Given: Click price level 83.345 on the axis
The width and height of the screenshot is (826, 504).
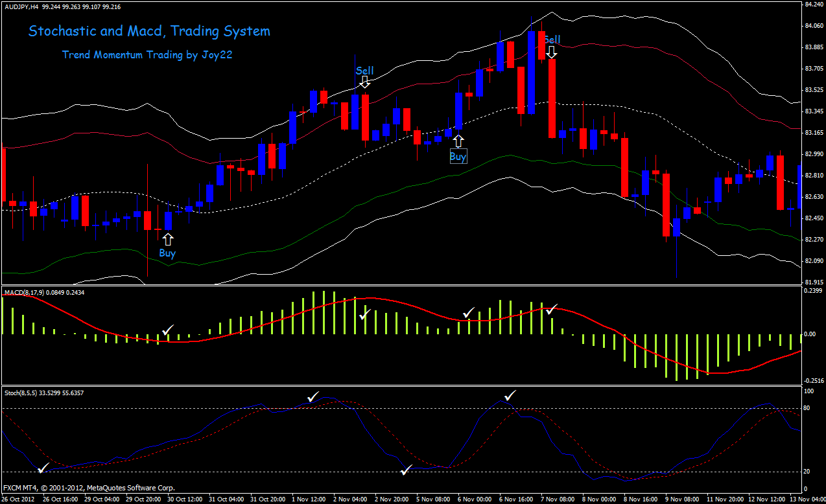Looking at the screenshot, I should pyautogui.click(x=813, y=111).
